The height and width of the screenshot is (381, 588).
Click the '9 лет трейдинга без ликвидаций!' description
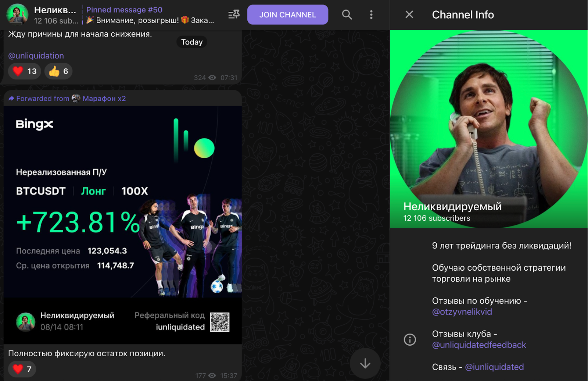[502, 246]
